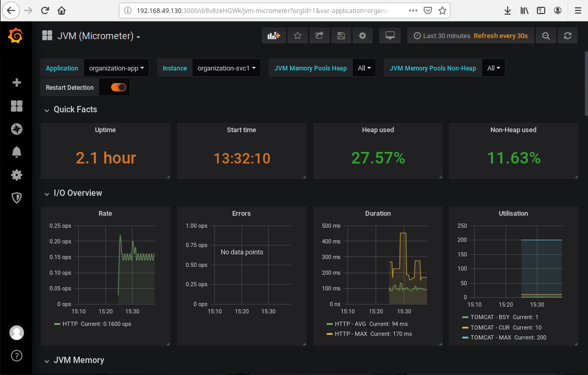This screenshot has width=588, height=375.
Task: Click the page vertical scrollbar
Action: [x=586, y=84]
